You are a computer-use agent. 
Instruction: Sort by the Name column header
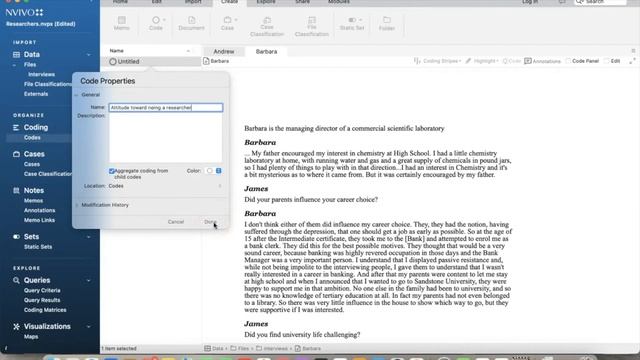[150, 51]
